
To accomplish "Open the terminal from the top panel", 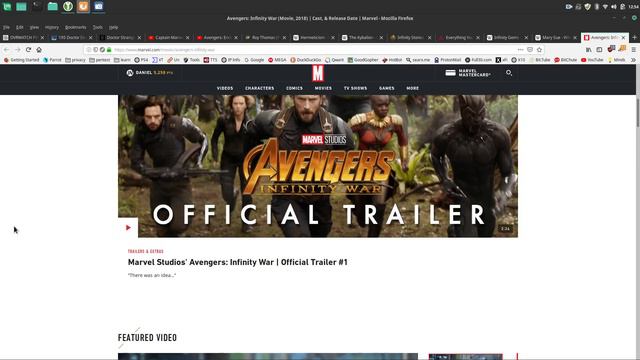I will [37, 6].
